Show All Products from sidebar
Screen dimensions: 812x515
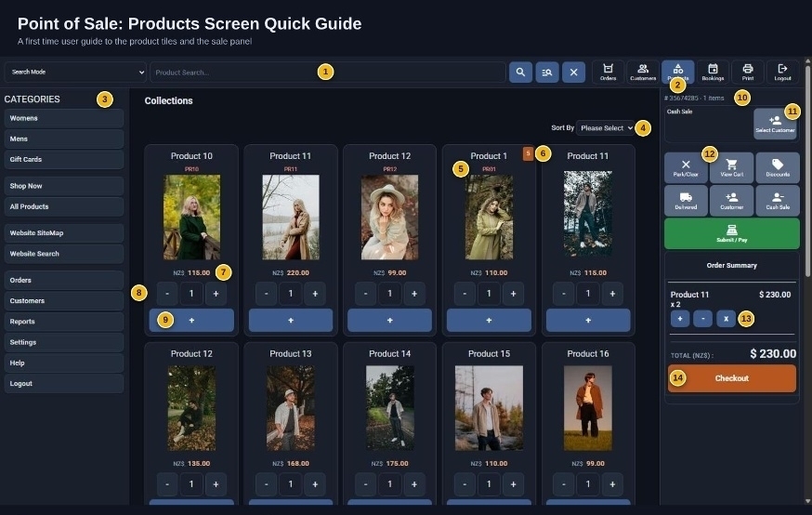click(x=64, y=206)
